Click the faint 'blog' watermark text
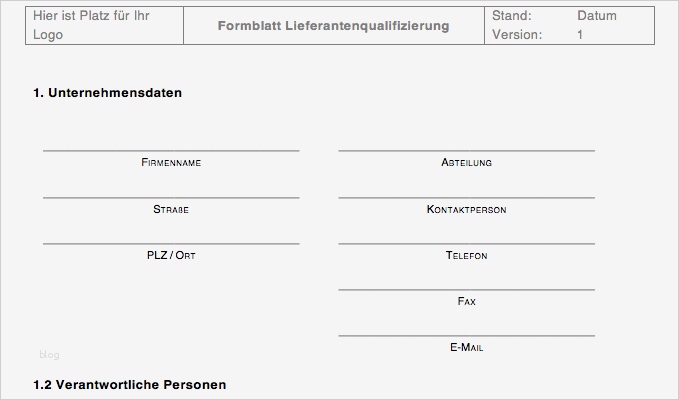This screenshot has width=679, height=400. 49,354
